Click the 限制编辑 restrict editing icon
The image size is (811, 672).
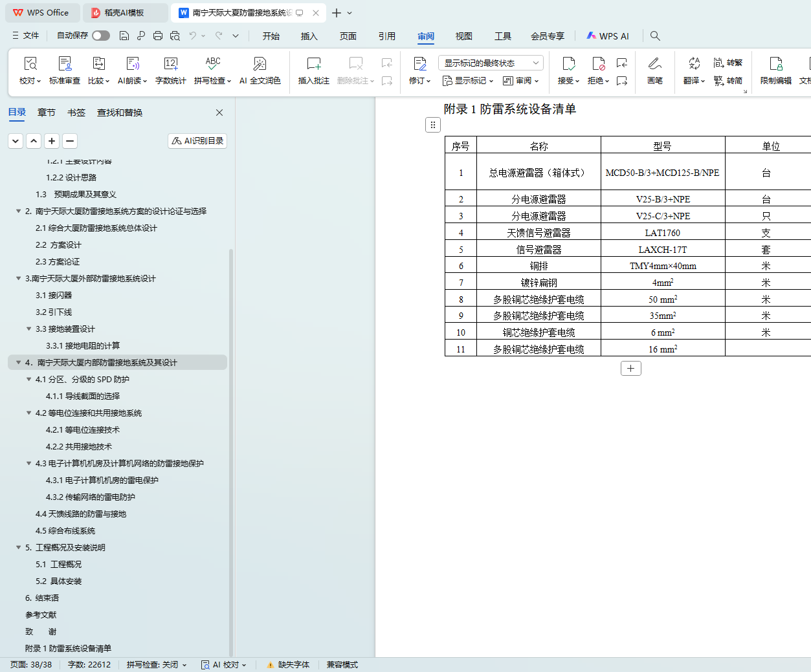click(775, 64)
